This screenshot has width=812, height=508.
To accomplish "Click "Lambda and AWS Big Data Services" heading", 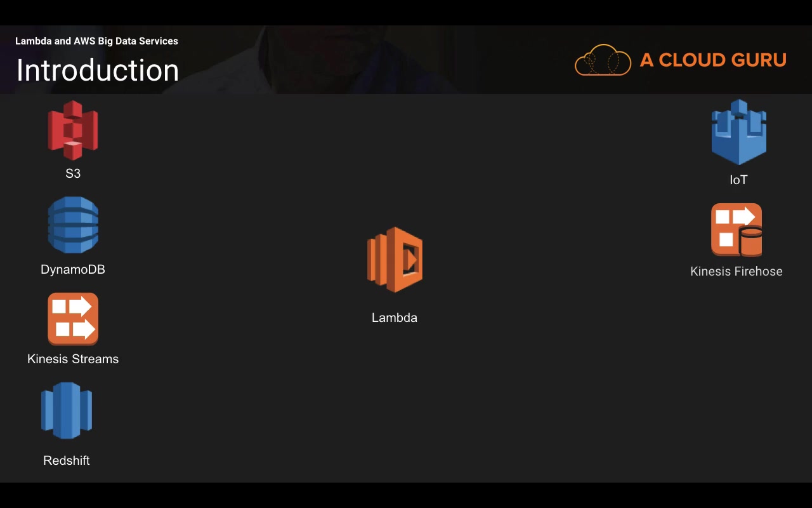I will tap(96, 41).
